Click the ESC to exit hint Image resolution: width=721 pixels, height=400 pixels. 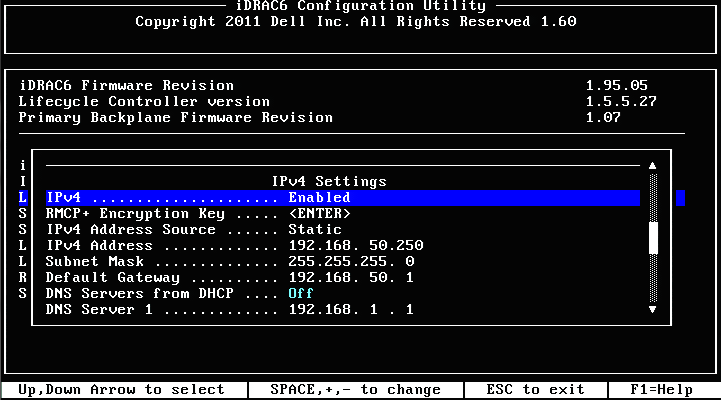click(535, 390)
